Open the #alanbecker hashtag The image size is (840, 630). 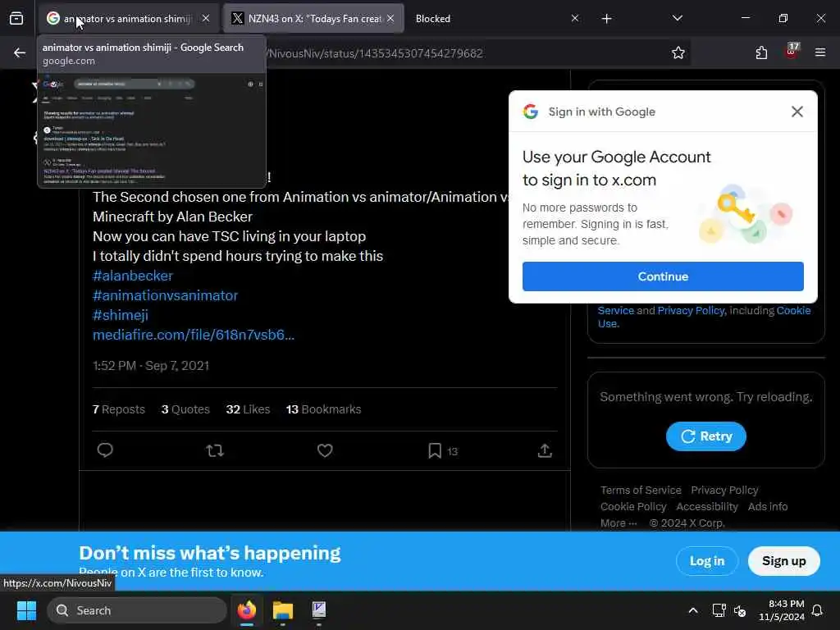[132, 276]
